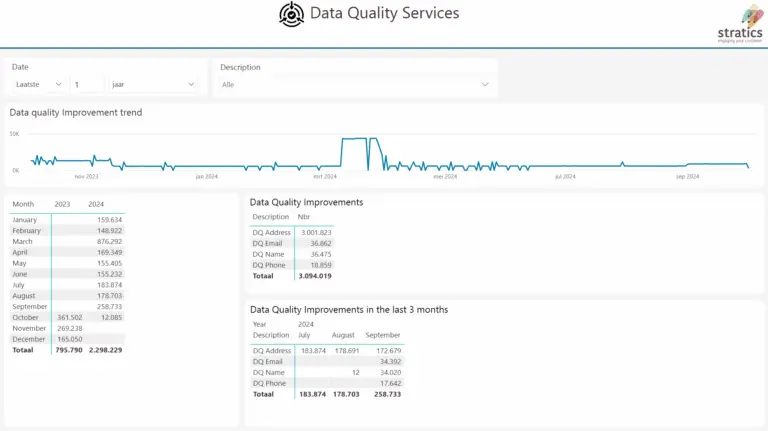This screenshot has width=768, height=431.
Task: Click the date number input field showing 1
Action: 87,85
